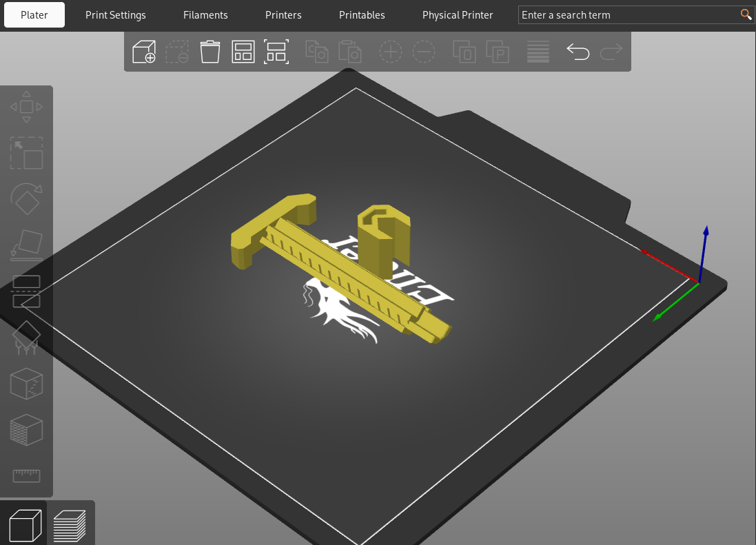
Task: Click the Arrange objects icon
Action: click(x=243, y=52)
